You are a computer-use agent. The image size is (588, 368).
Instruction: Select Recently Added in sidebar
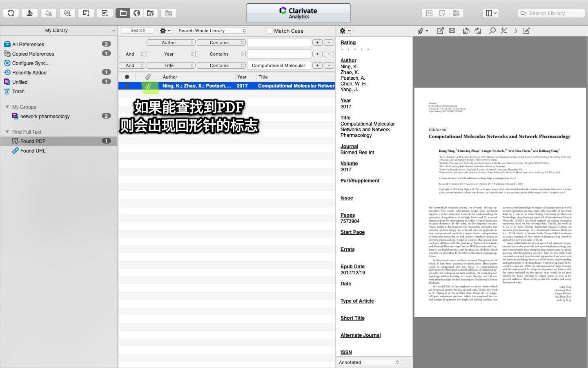pos(59,72)
